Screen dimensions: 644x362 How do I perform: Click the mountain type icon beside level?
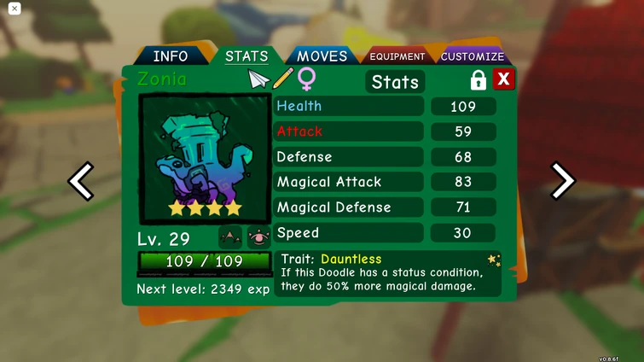pos(230,237)
